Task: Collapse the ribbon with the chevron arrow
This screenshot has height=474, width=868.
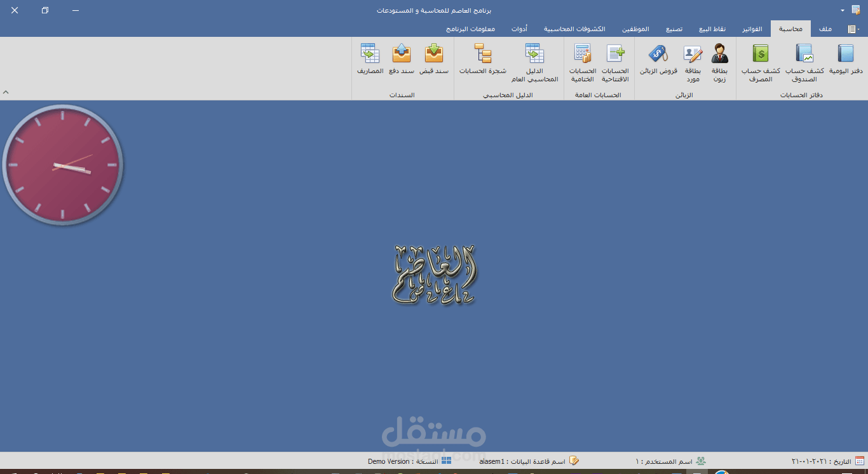Action: pyautogui.click(x=6, y=92)
